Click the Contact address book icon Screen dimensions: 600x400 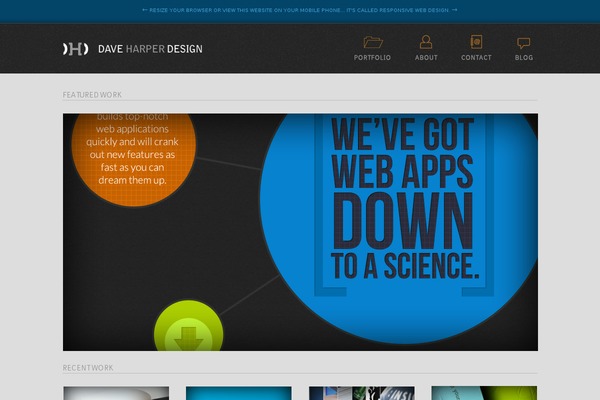coord(476,42)
